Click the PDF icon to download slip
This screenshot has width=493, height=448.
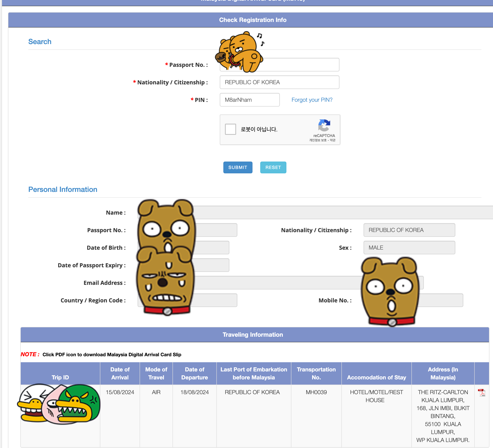pyautogui.click(x=481, y=393)
